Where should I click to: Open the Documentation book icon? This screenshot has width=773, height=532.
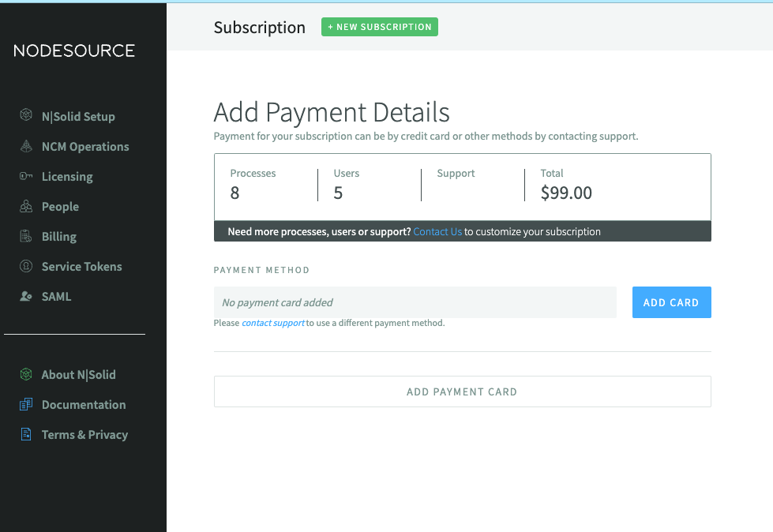click(25, 404)
